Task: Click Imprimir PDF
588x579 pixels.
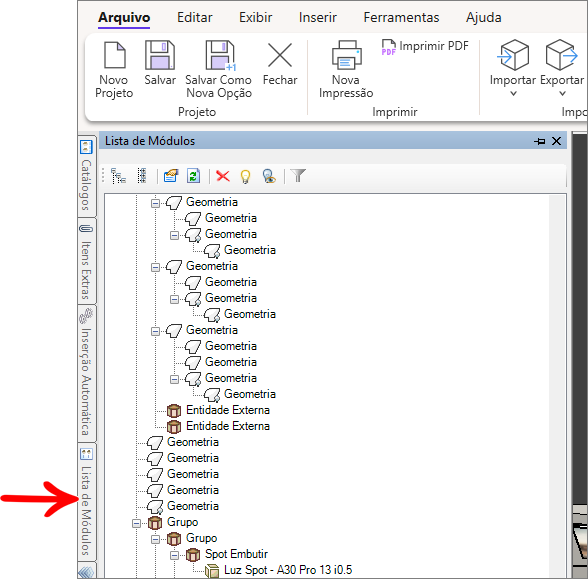Action: 425,46
